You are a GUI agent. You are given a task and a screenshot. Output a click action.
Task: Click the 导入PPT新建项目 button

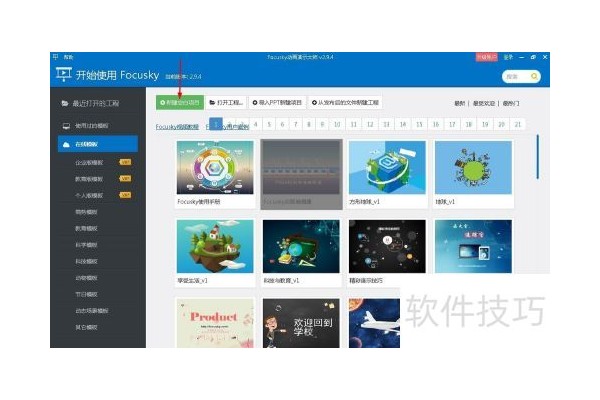click(x=277, y=103)
